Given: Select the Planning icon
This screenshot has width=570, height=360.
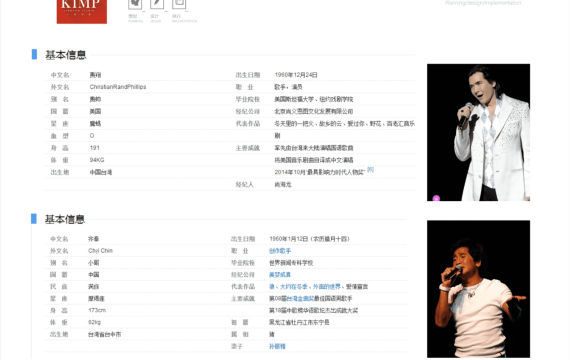Looking at the screenshot, I should [x=135, y=4].
